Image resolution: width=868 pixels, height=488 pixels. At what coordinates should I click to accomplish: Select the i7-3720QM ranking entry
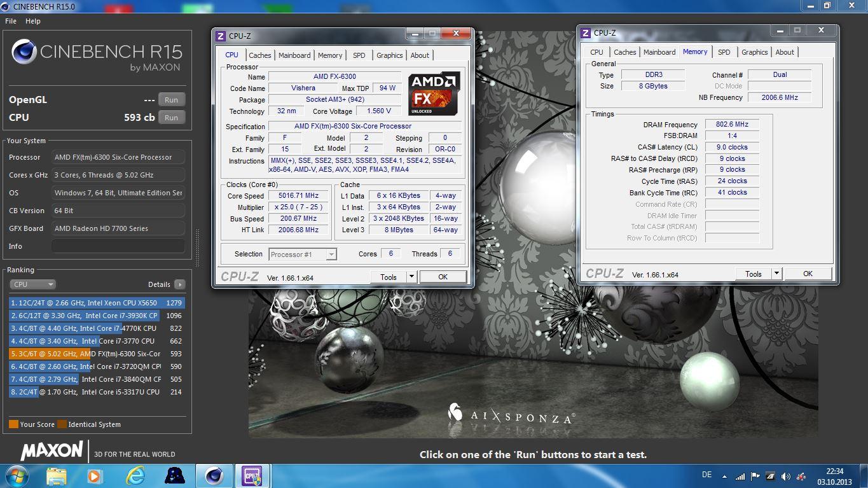click(x=97, y=366)
